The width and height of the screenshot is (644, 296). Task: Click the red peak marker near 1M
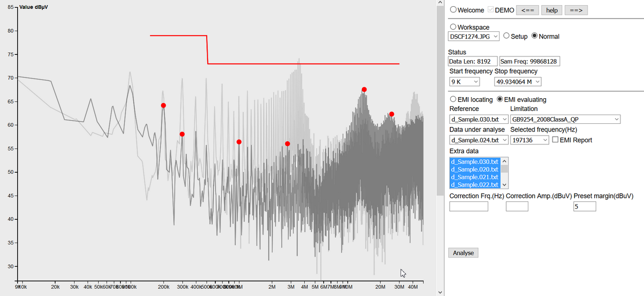click(x=239, y=142)
